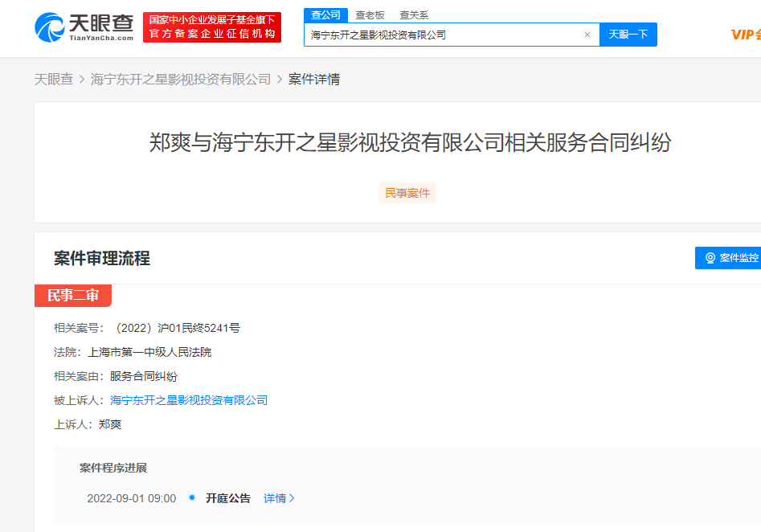Click the 开庭公告 label
This screenshot has height=532, width=761.
click(x=227, y=498)
